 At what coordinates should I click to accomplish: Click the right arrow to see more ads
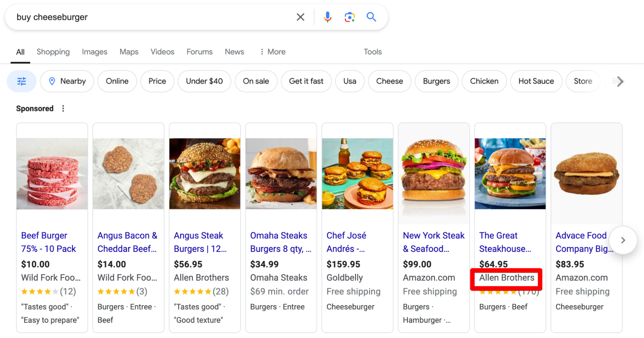point(623,240)
